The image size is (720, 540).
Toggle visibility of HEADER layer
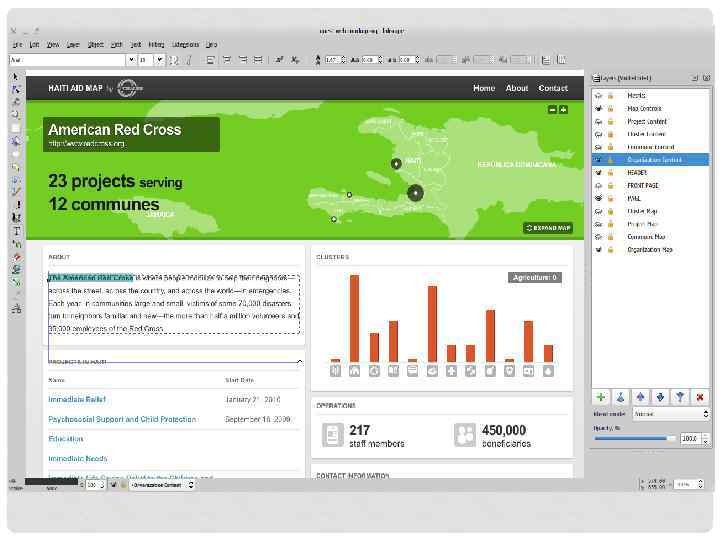(x=598, y=173)
